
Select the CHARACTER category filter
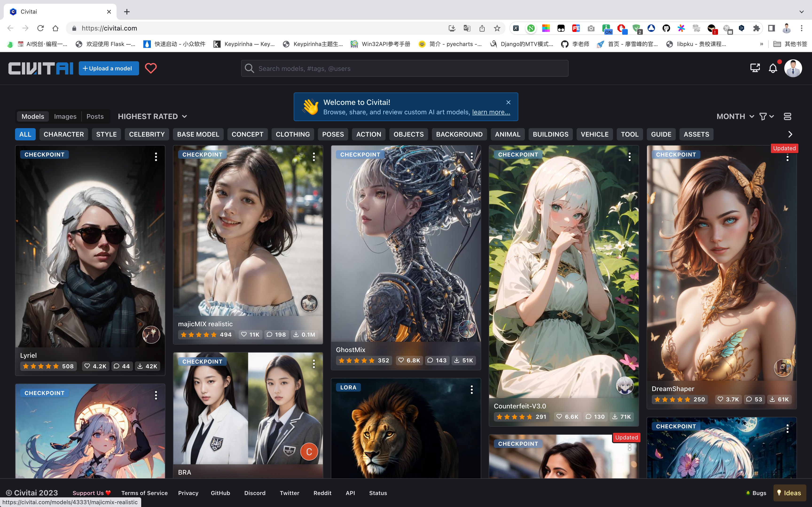pos(64,134)
